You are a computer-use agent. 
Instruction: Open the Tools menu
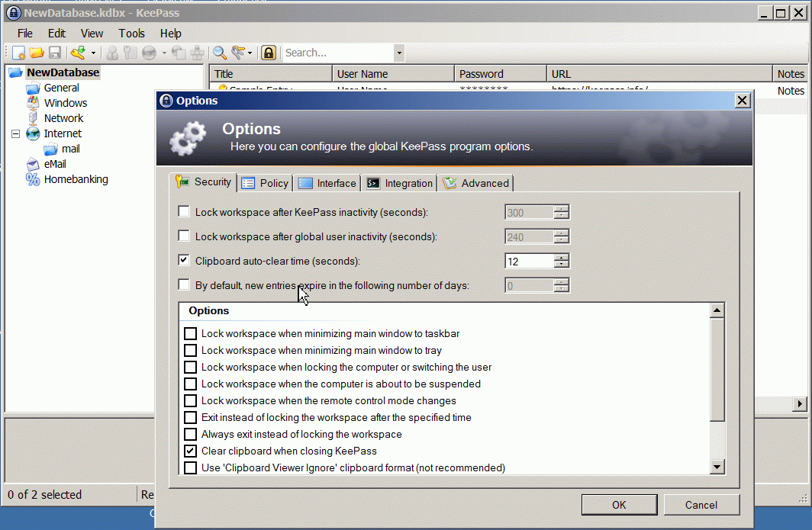point(131,33)
